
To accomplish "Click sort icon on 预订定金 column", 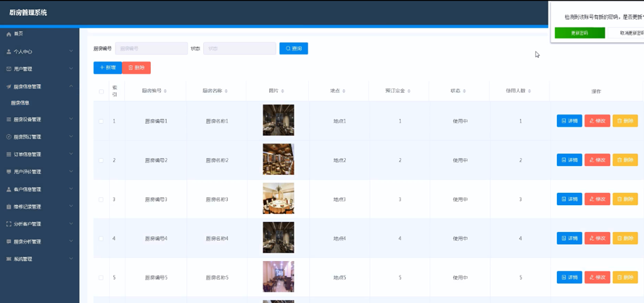I will pos(409,91).
